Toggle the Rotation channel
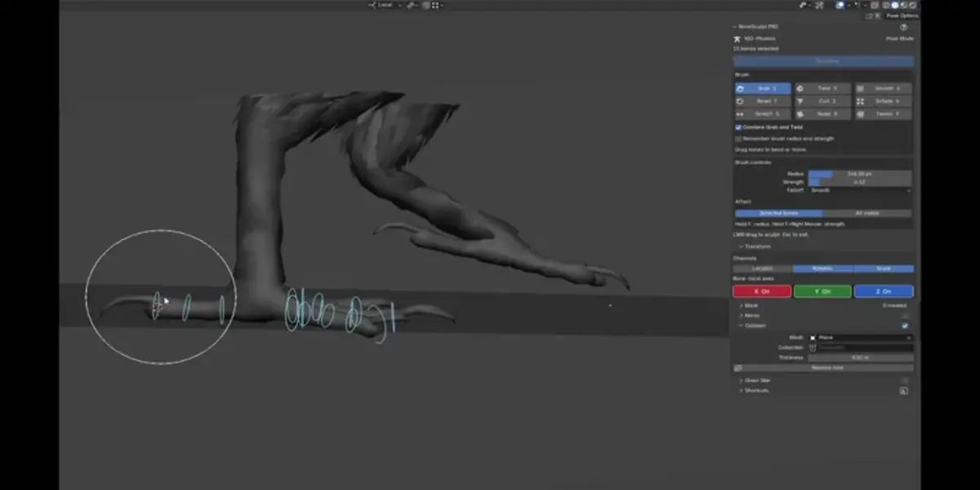Viewport: 980px width, 490px height. coord(823,269)
